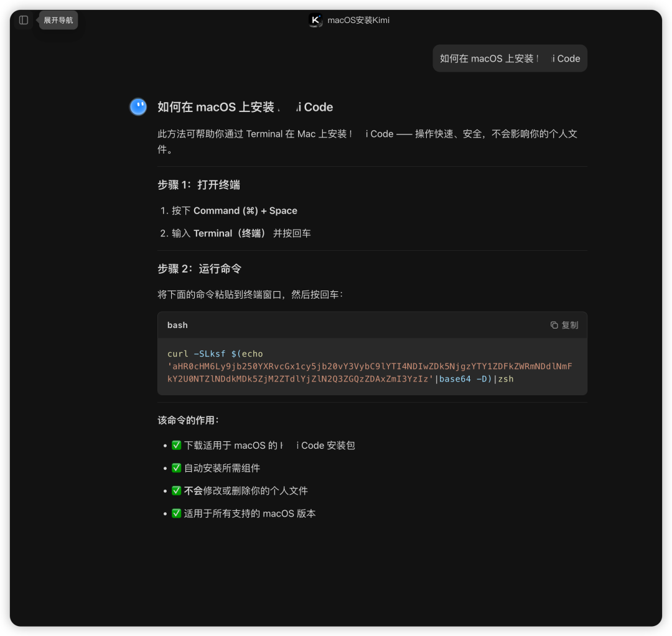This screenshot has width=672, height=636.
Task: Click the green checkmark beside 适用于所有支持的
Action: coord(177,513)
